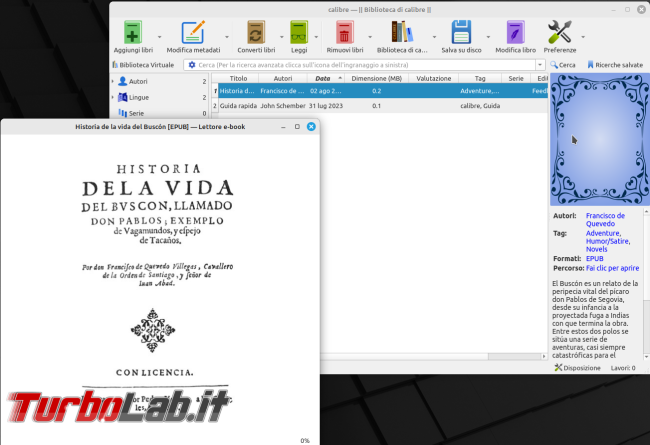This screenshot has width=650, height=445.
Task: Sort by Tag column header
Action: click(x=480, y=78)
